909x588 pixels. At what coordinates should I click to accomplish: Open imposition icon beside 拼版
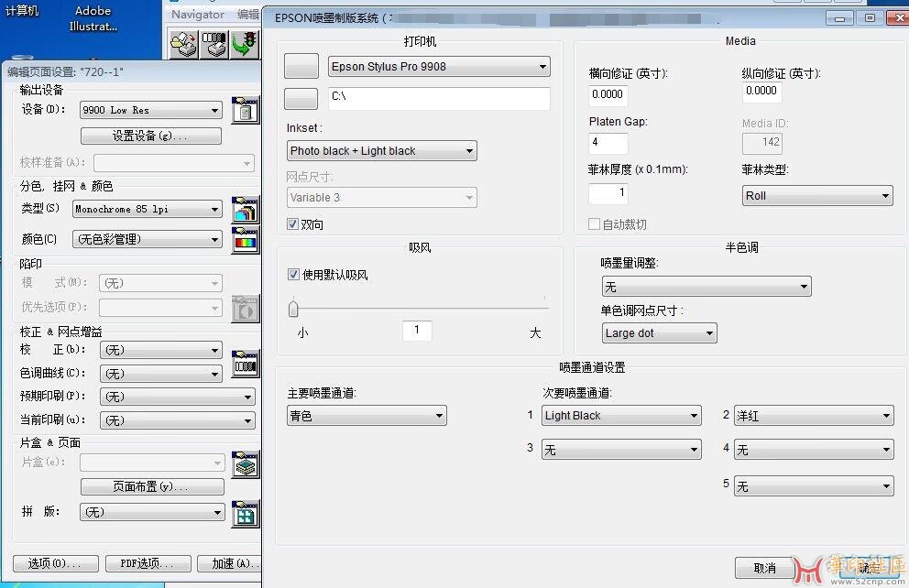point(246,514)
